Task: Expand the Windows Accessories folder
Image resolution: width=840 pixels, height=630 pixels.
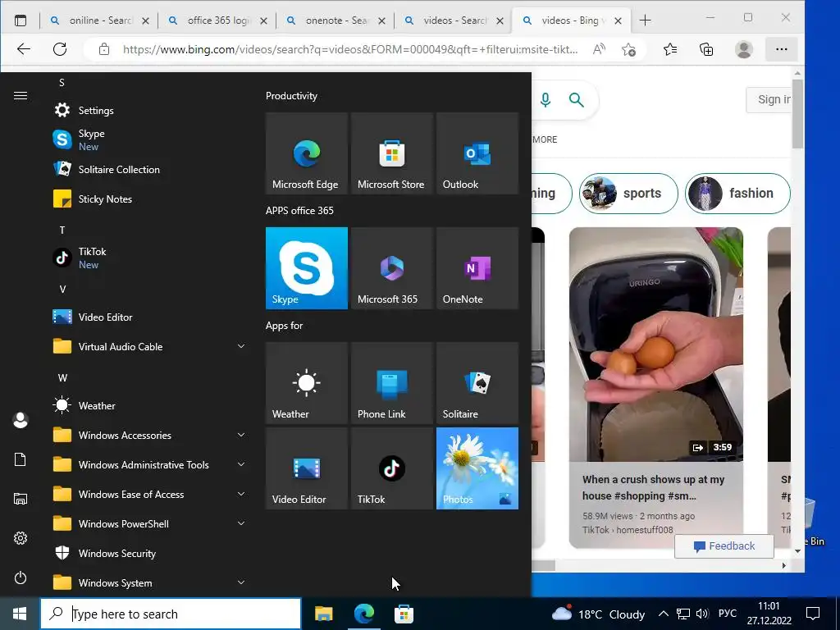Action: [x=148, y=435]
